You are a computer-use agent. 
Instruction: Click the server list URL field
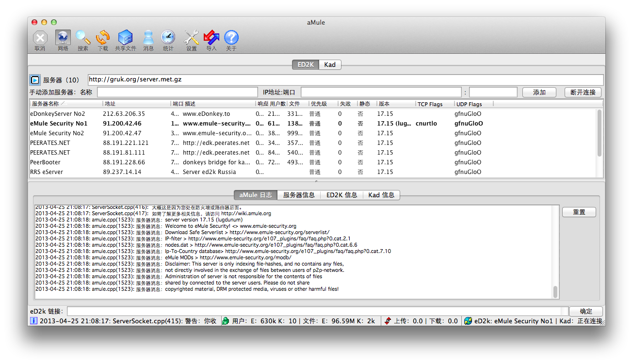(345, 79)
